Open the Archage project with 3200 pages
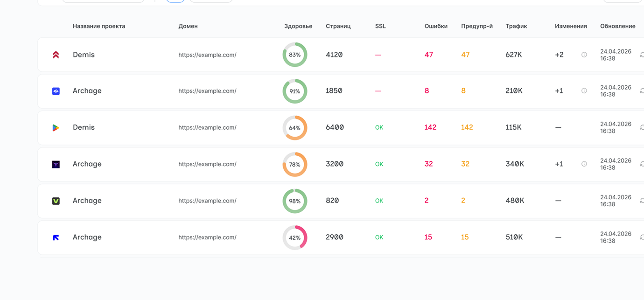Image resolution: width=644 pixels, height=300 pixels. (x=87, y=164)
